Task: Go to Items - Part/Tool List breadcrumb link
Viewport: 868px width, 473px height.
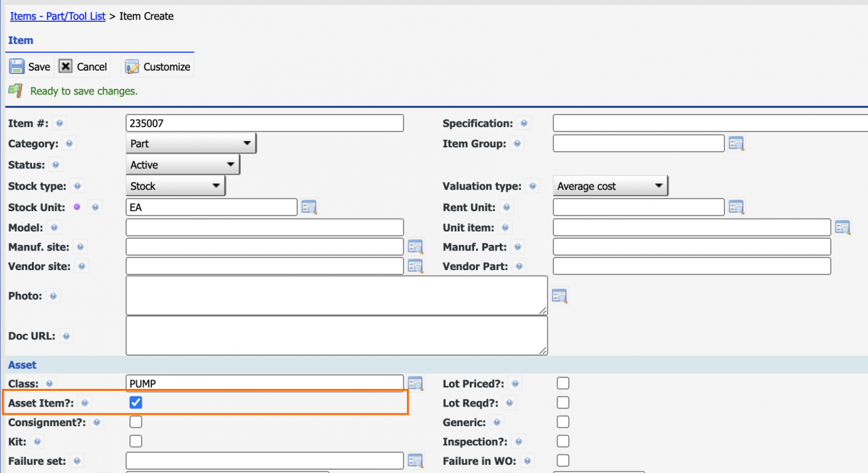Action: click(58, 16)
